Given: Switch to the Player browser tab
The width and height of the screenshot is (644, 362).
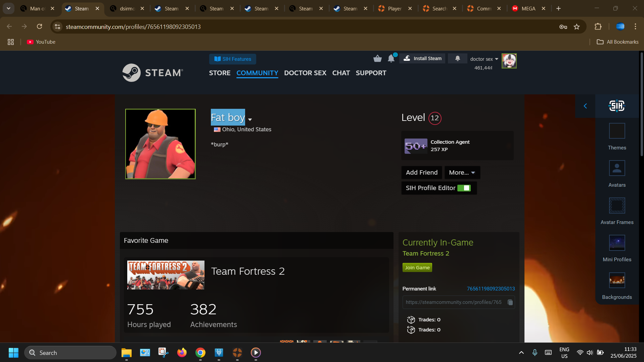Looking at the screenshot, I should 395,8.
